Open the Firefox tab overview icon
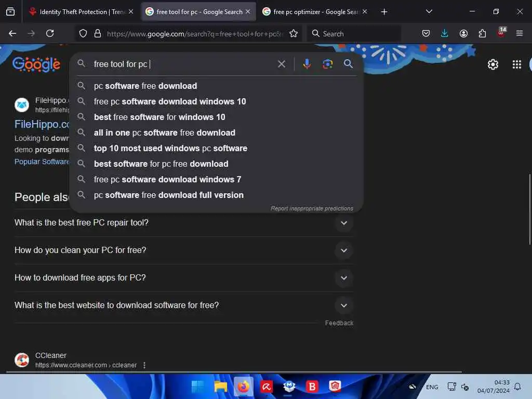Viewport: 532px width, 399px height. coord(10,12)
